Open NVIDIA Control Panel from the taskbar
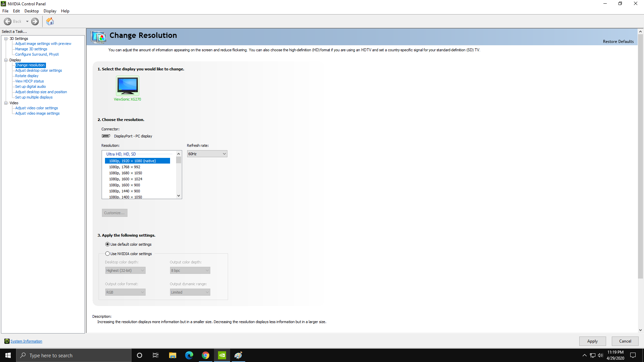This screenshot has width=644, height=362. pos(222,355)
